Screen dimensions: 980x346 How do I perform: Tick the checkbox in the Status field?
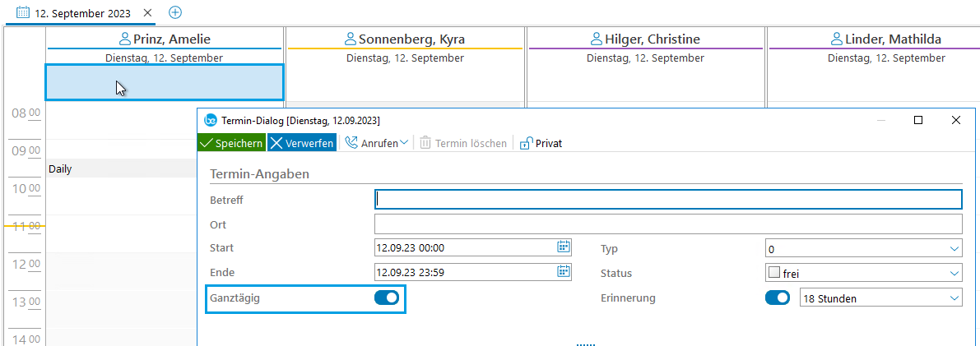point(773,273)
